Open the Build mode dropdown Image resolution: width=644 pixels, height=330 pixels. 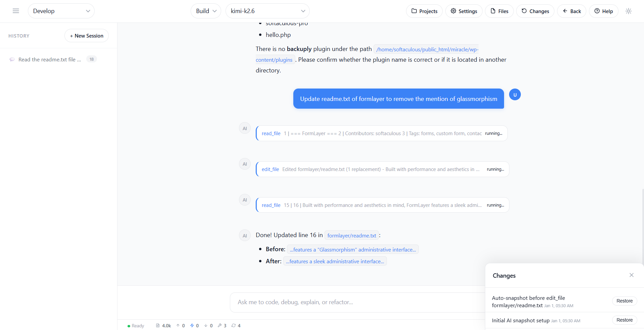[x=206, y=11]
